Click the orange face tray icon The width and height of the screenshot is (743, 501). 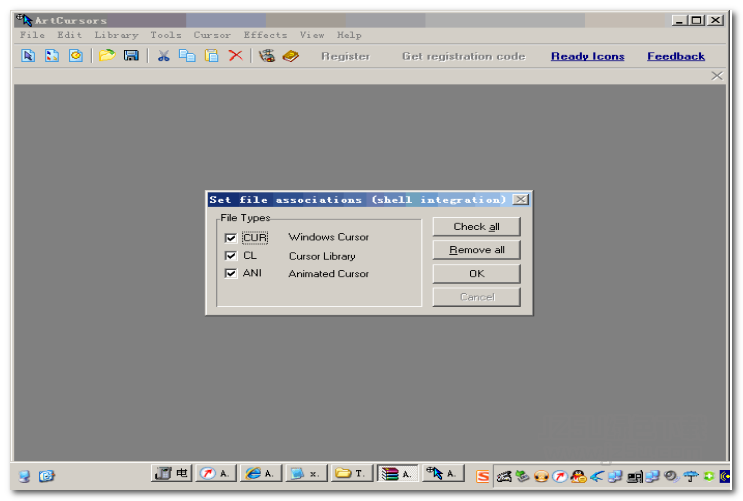pyautogui.click(x=541, y=476)
